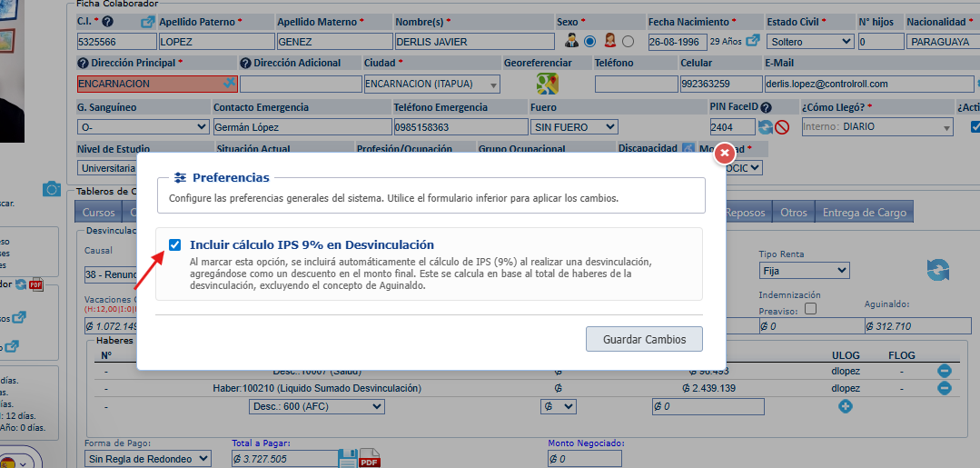Tick the Indemnización Preaviso checkbox
The width and height of the screenshot is (980, 468).
coord(810,309)
